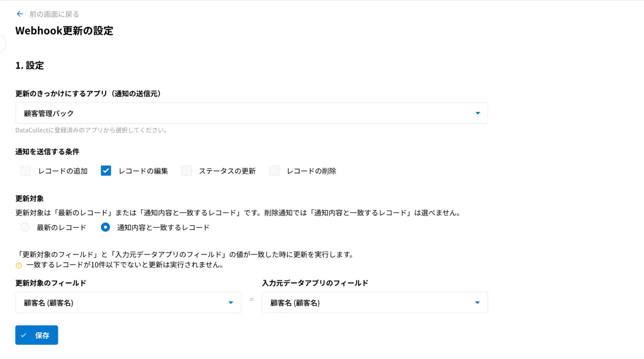
Task: Click the yellow warning info icon
Action: pyautogui.click(x=19, y=266)
